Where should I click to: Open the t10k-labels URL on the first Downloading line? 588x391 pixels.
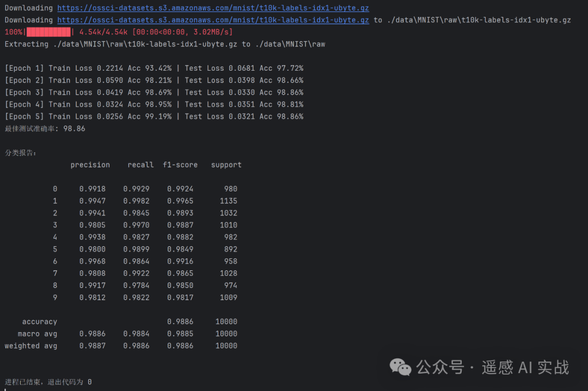(213, 8)
